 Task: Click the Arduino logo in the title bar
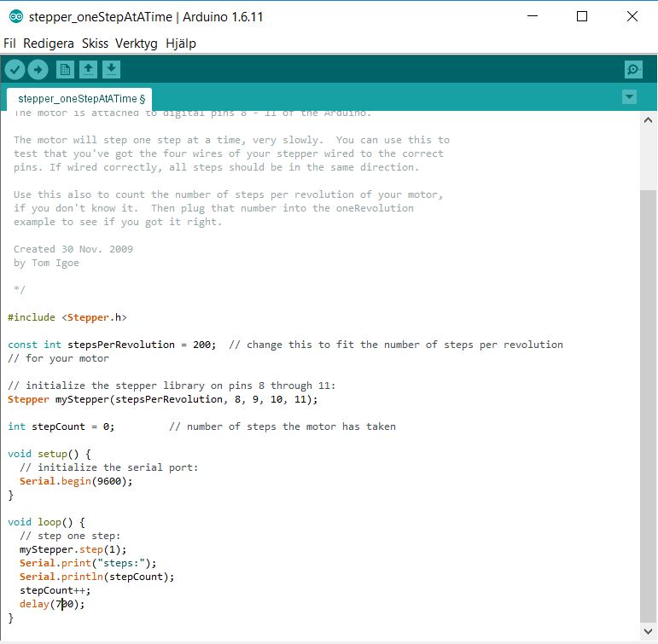[x=16, y=17]
